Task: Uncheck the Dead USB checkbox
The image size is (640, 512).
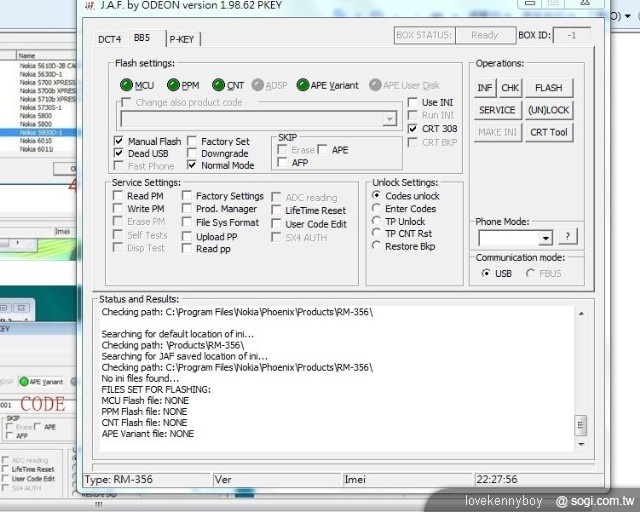Action: tap(119, 153)
